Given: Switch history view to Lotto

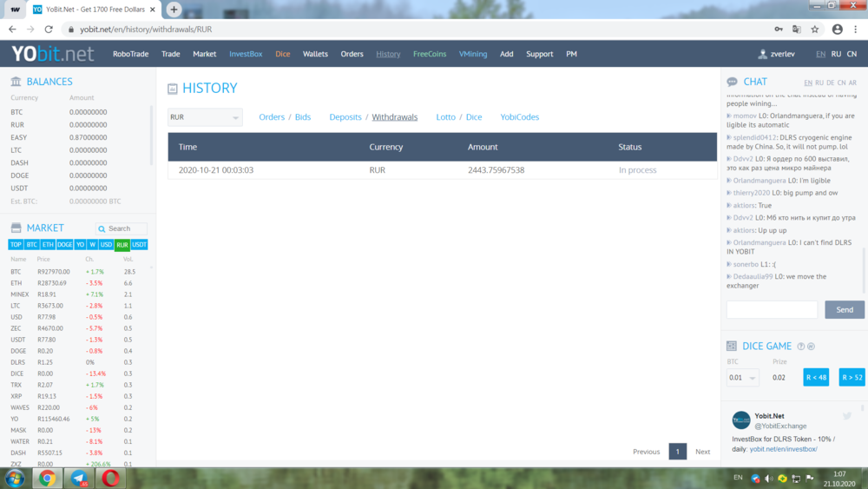Looking at the screenshot, I should 445,117.
